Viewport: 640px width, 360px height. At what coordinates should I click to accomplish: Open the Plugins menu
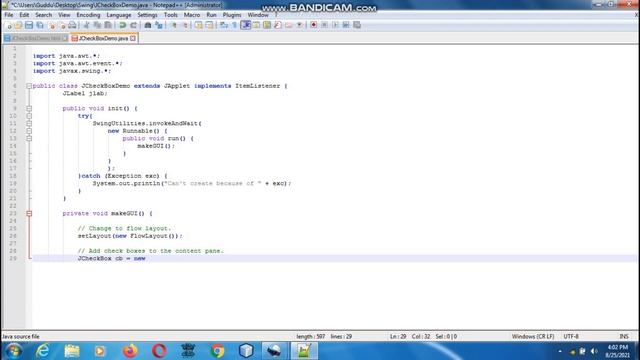tap(232, 15)
